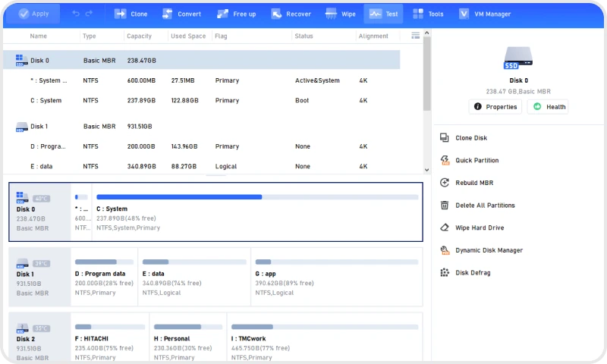Click the Apply button
This screenshot has width=607, height=364.
[x=34, y=14]
